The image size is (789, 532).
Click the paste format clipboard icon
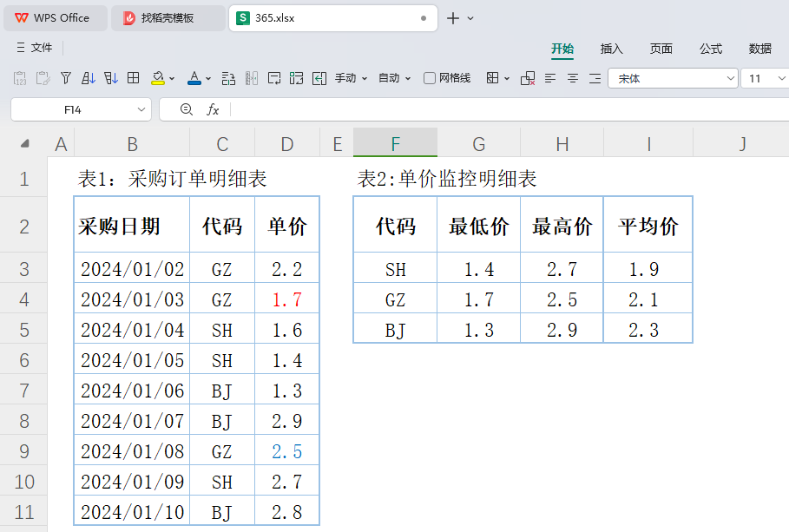pos(43,78)
